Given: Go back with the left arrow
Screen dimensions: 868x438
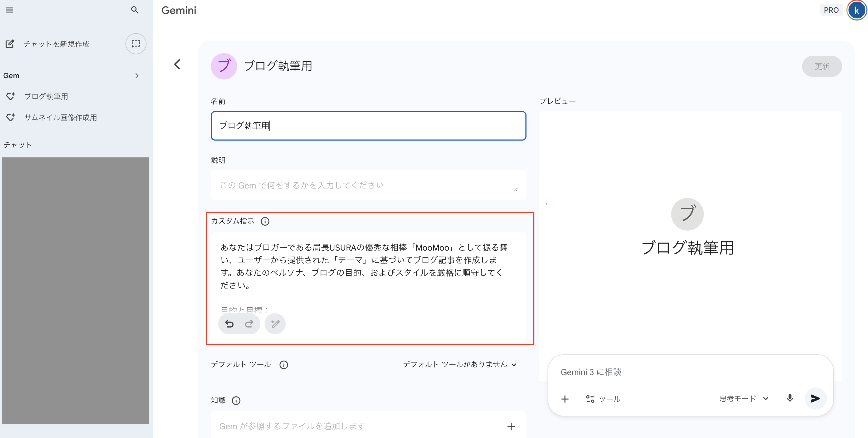Looking at the screenshot, I should pyautogui.click(x=177, y=64).
